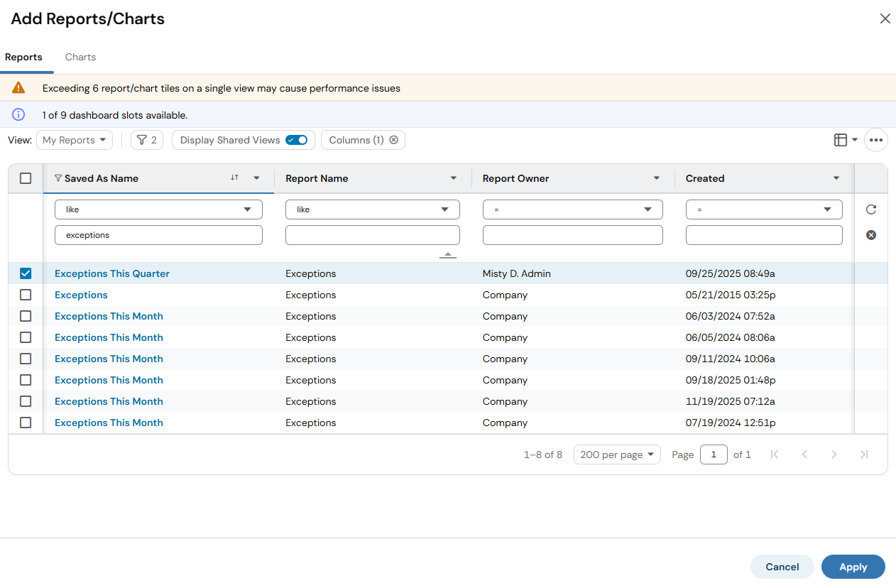Clear all filters with the round x icon
The image size is (896, 588).
click(871, 235)
